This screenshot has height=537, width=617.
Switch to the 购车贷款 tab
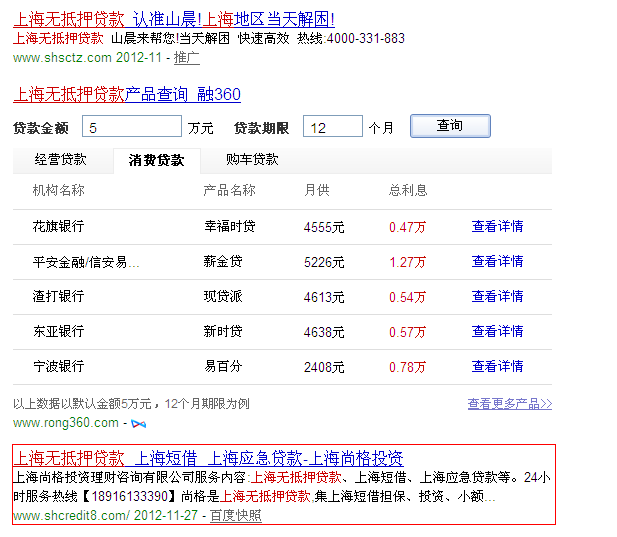click(252, 160)
